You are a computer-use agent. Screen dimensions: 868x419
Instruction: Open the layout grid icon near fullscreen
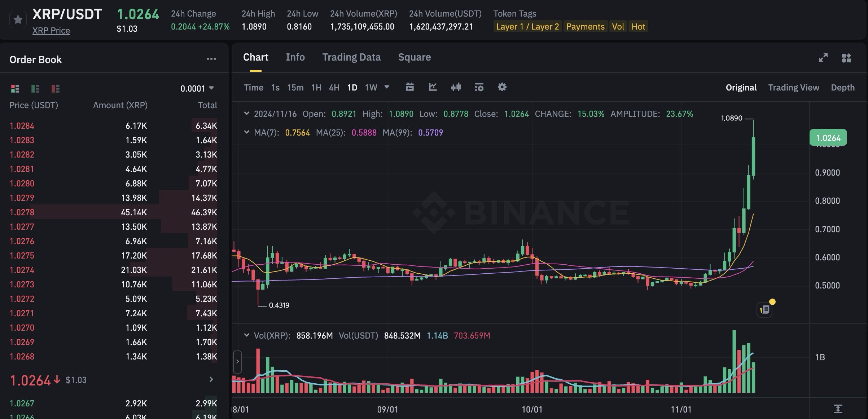847,57
